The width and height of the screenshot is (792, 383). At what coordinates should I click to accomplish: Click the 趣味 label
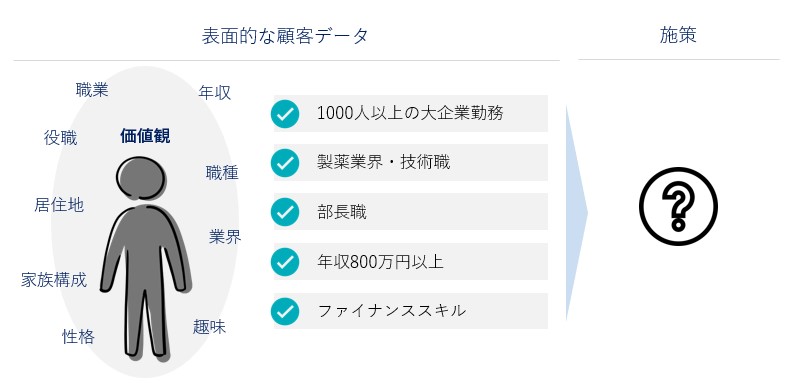tap(209, 326)
